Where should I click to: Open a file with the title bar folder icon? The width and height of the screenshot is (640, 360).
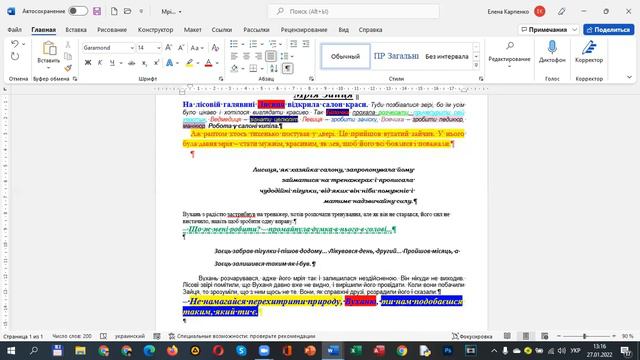coord(127,11)
